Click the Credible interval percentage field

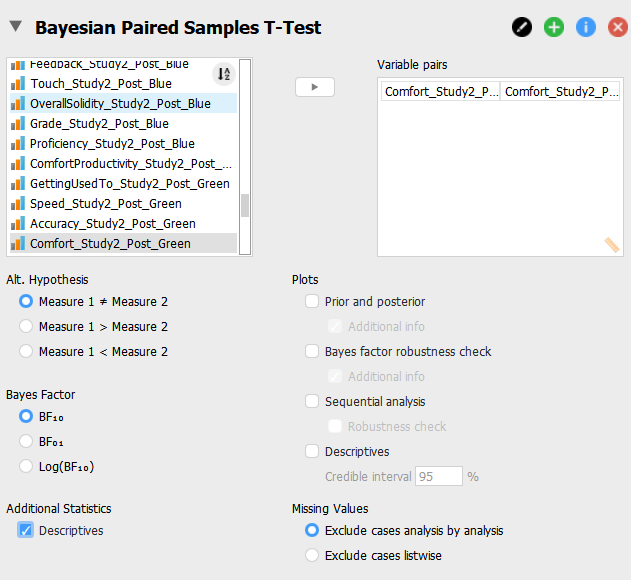click(439, 476)
